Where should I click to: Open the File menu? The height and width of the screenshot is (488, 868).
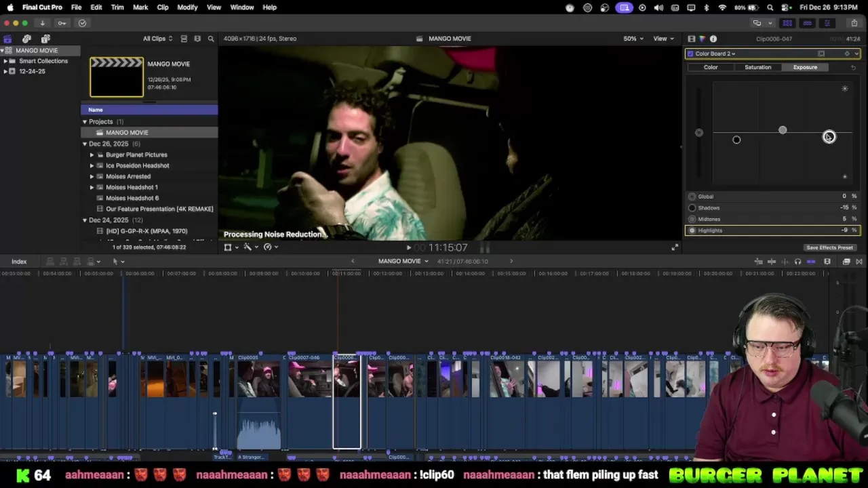pyautogui.click(x=77, y=7)
